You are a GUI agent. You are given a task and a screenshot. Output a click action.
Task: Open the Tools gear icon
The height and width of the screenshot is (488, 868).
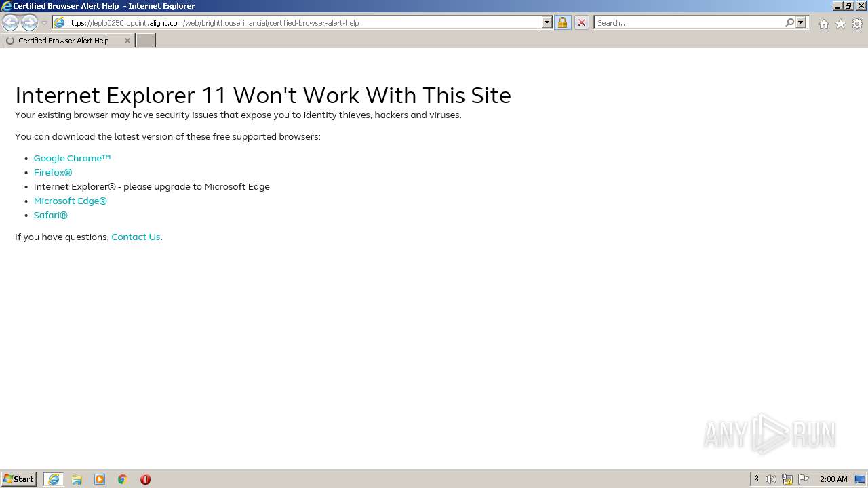tap(857, 24)
